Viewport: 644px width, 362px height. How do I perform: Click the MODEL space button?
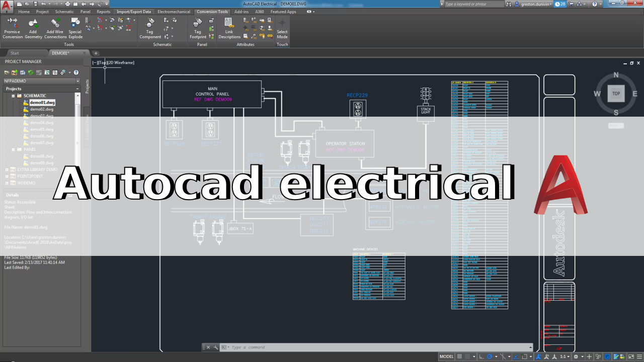(447, 356)
